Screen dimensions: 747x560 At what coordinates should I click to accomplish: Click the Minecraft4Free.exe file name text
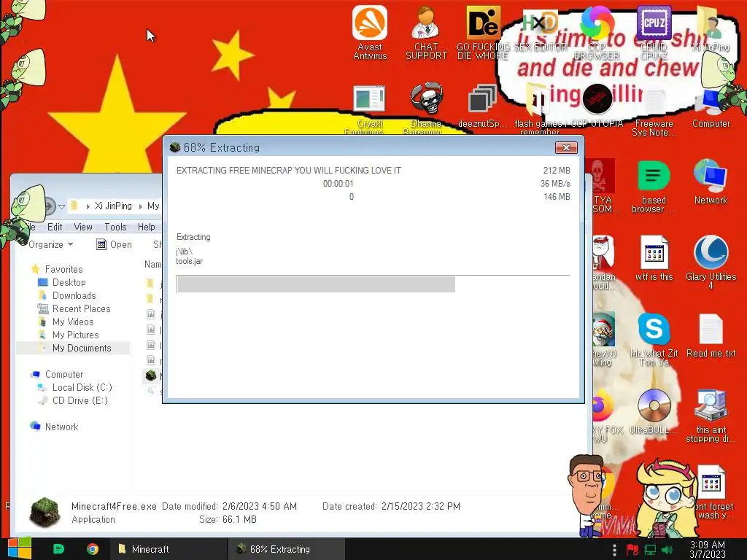pyautogui.click(x=114, y=506)
